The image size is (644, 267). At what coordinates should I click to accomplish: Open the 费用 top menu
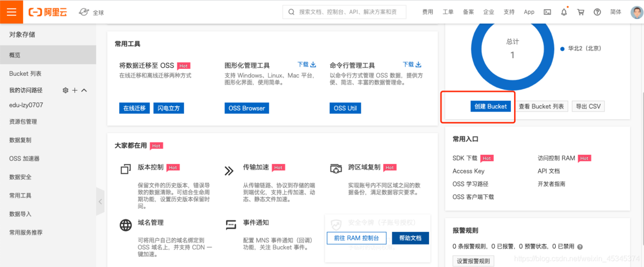click(x=428, y=12)
